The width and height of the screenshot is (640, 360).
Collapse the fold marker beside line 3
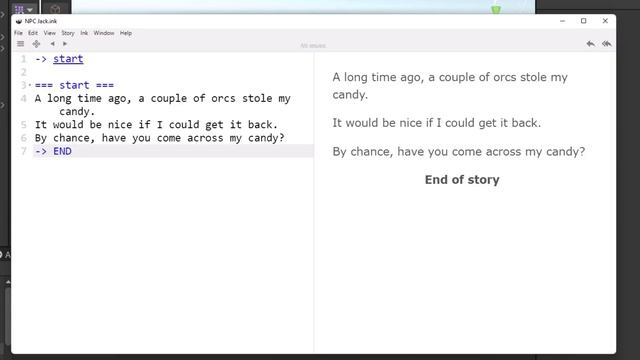pos(30,85)
